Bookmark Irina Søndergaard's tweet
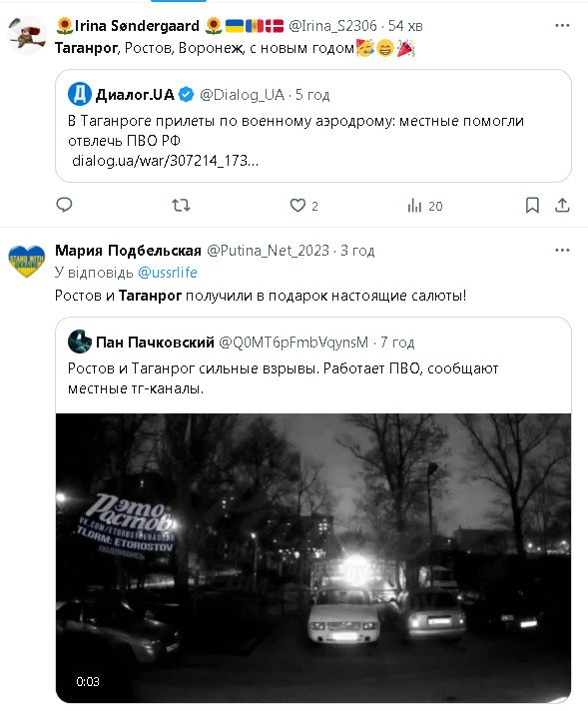This screenshot has height=711, width=588. pyautogui.click(x=532, y=206)
